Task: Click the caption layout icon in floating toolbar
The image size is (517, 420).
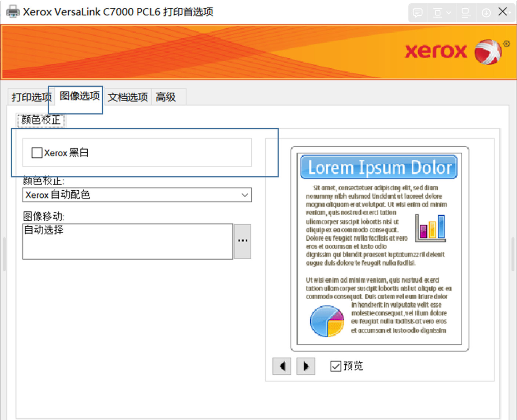Action: [466, 13]
